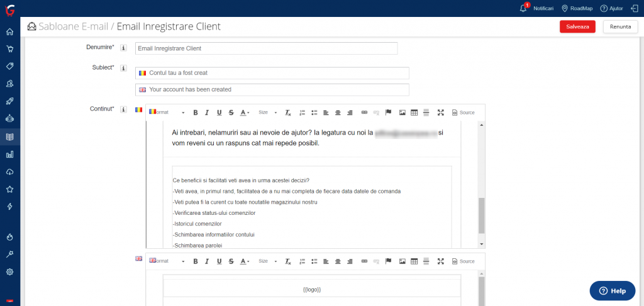The image size is (644, 306).
Task: Align text right in the Romanian editor
Action: 350,112
